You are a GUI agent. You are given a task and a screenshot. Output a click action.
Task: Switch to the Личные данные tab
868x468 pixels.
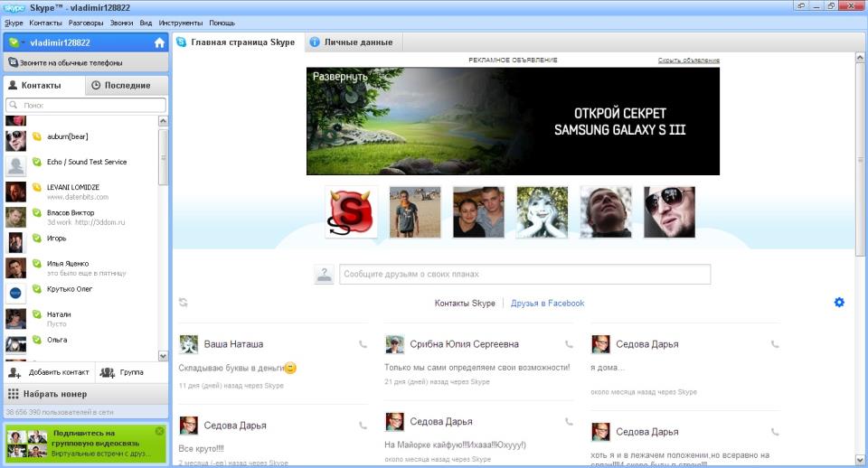tap(354, 42)
